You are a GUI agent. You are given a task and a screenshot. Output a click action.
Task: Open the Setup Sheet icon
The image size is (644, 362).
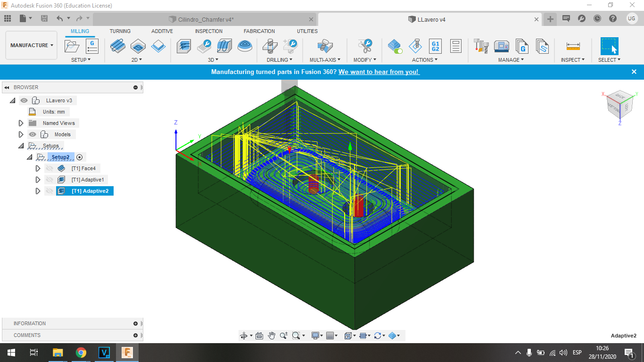tap(455, 46)
